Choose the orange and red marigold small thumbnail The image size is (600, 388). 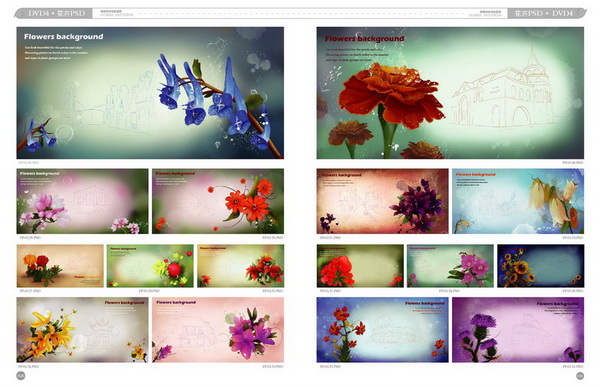[60, 266]
